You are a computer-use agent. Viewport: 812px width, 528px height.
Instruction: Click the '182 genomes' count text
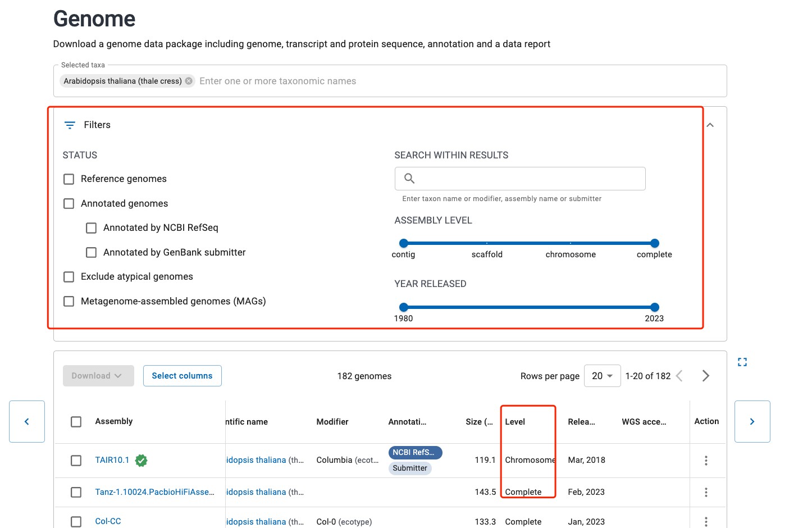[364, 376]
